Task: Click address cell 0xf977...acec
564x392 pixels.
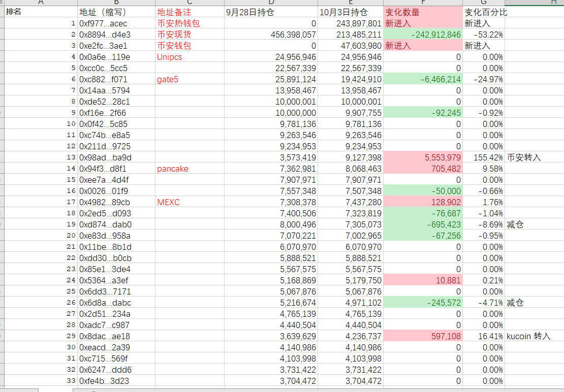Action: click(x=116, y=23)
